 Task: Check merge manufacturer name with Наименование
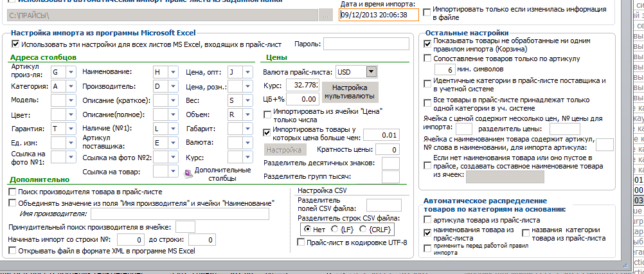(12, 203)
